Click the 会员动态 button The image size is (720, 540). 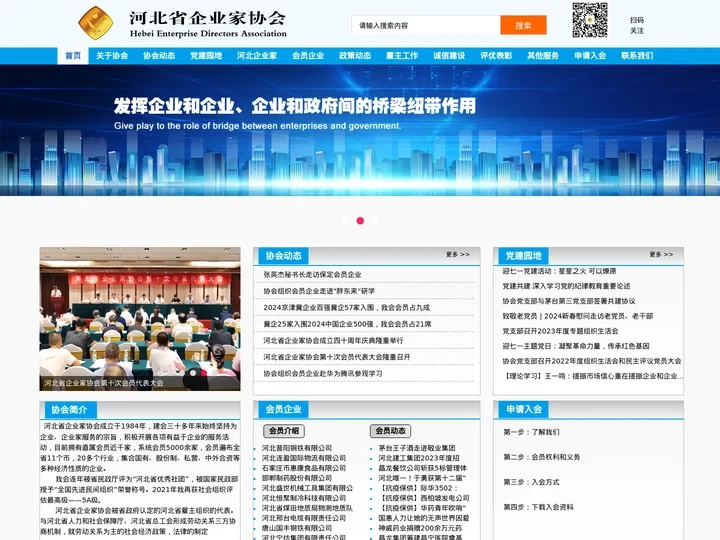390,431
